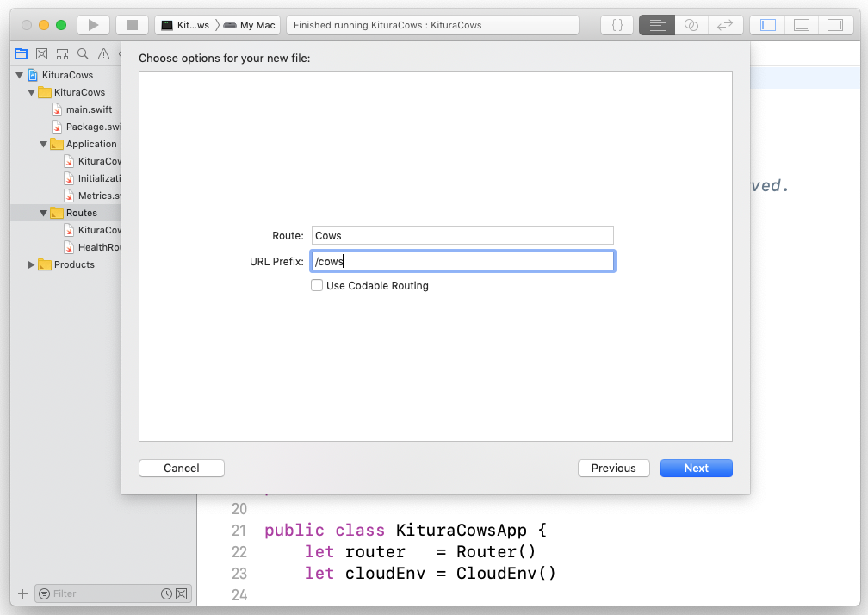Open the Kit...ws scheme selector

pyautogui.click(x=185, y=25)
